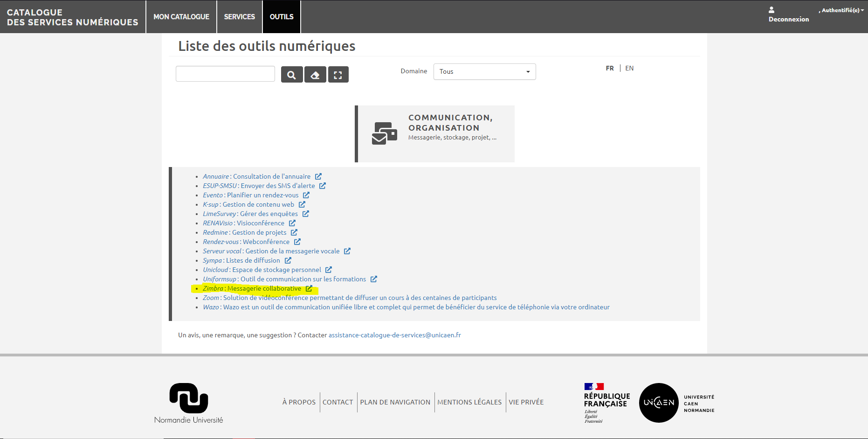
Task: Open external link icon after Unicloud entry
Action: click(x=329, y=270)
